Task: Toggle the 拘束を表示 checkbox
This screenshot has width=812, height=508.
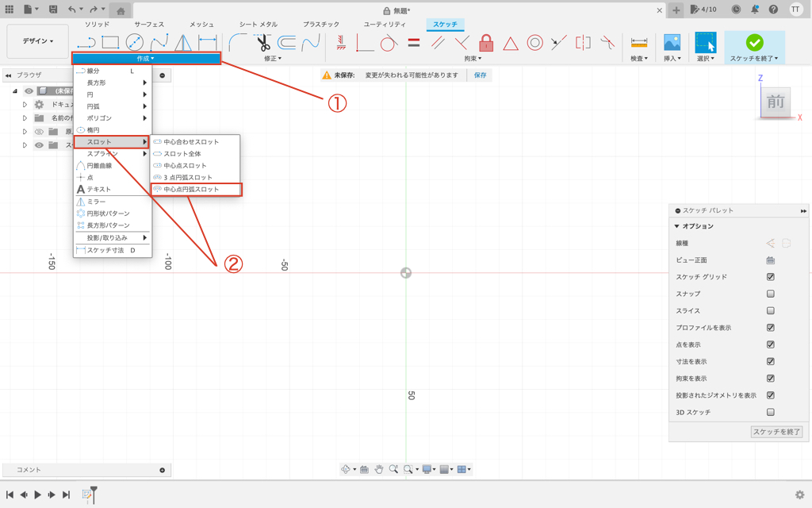Action: 771,379
